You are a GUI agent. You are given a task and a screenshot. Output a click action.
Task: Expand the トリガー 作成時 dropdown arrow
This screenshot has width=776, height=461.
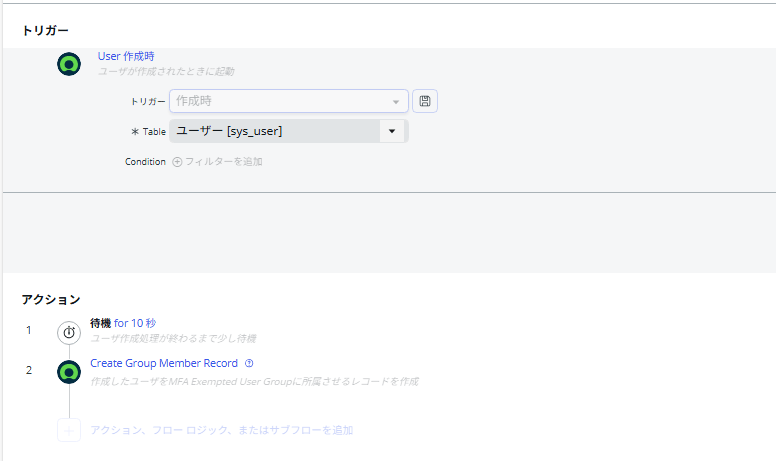[x=397, y=101]
